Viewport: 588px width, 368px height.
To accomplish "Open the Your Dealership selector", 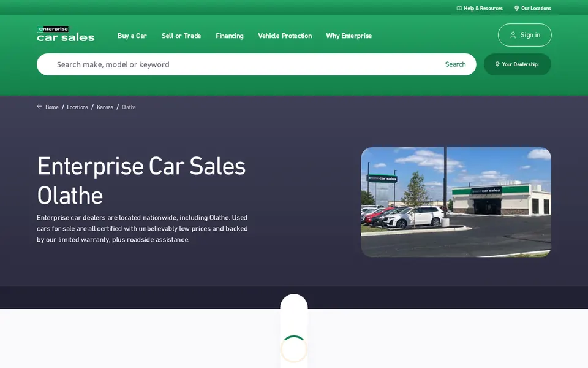I will 518,64.
